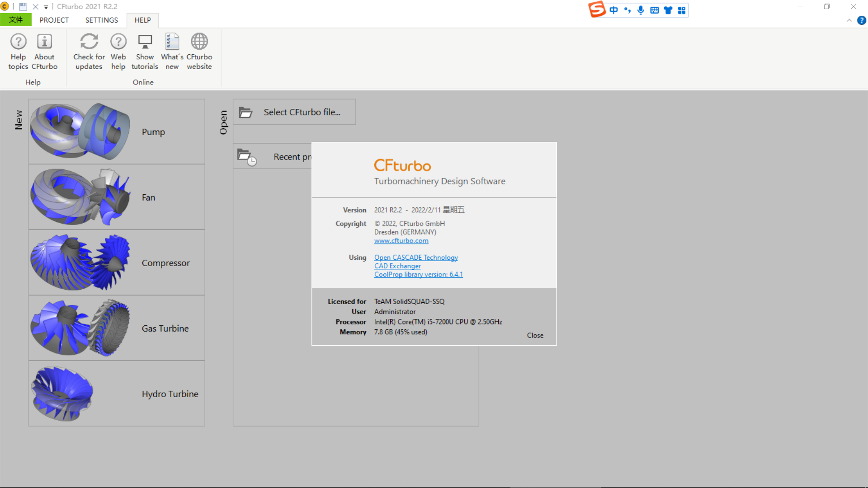Select the HELP ribbon tab
Viewport: 868px width, 488px height.
(142, 20)
